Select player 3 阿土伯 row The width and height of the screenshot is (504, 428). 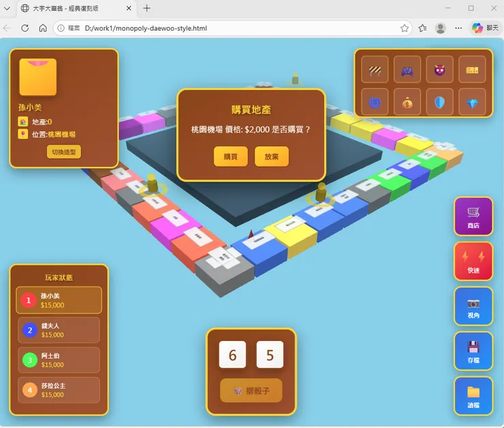(59, 360)
